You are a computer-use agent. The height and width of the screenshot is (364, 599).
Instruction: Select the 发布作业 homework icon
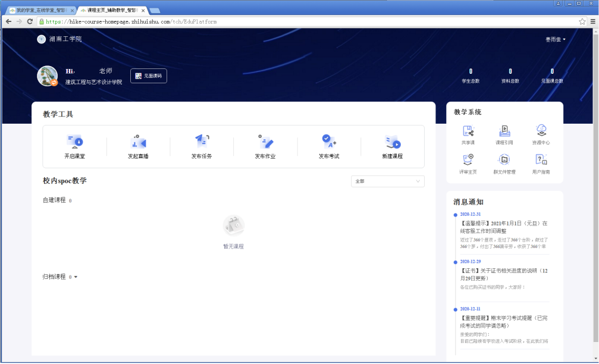tap(265, 142)
